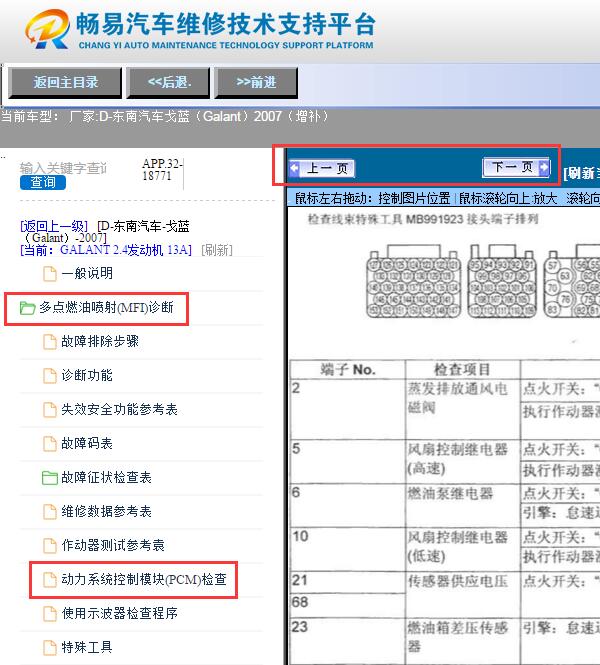Open the 作动器测试参考表 item

pos(113,545)
